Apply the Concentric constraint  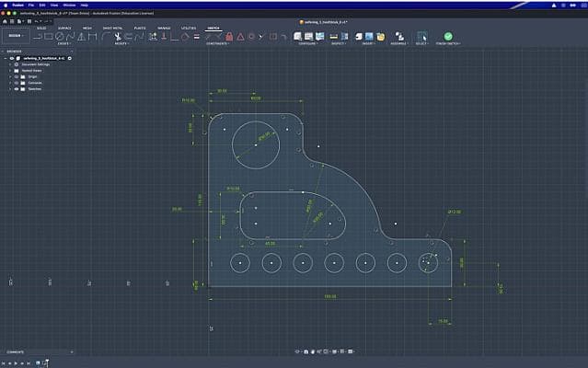[x=251, y=37]
